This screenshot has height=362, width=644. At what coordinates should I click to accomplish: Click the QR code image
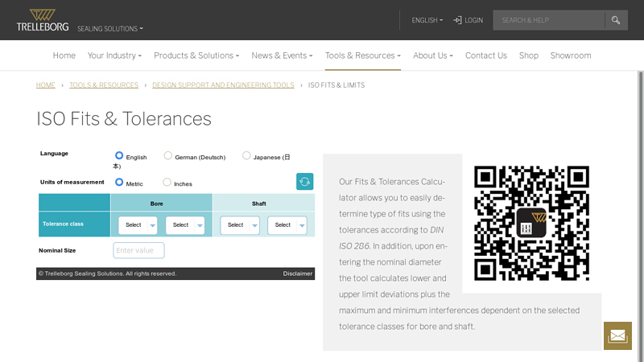point(531,223)
